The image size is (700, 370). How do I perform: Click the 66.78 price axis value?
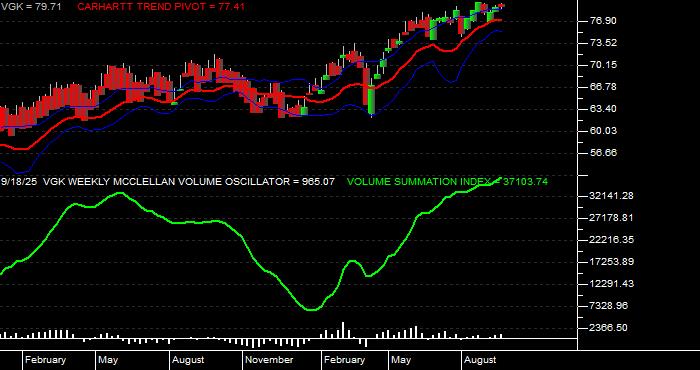[x=603, y=87]
